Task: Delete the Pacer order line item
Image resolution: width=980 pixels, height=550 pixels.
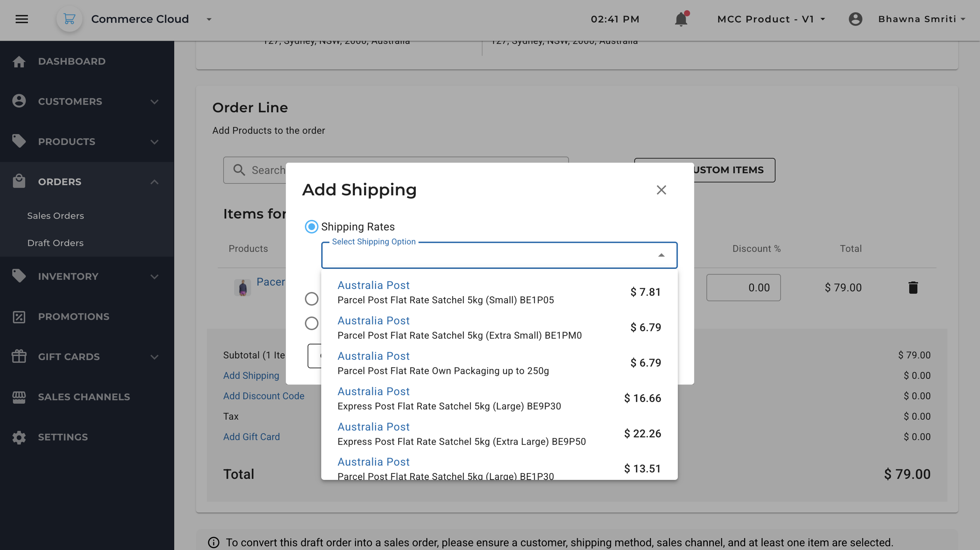Action: (913, 287)
